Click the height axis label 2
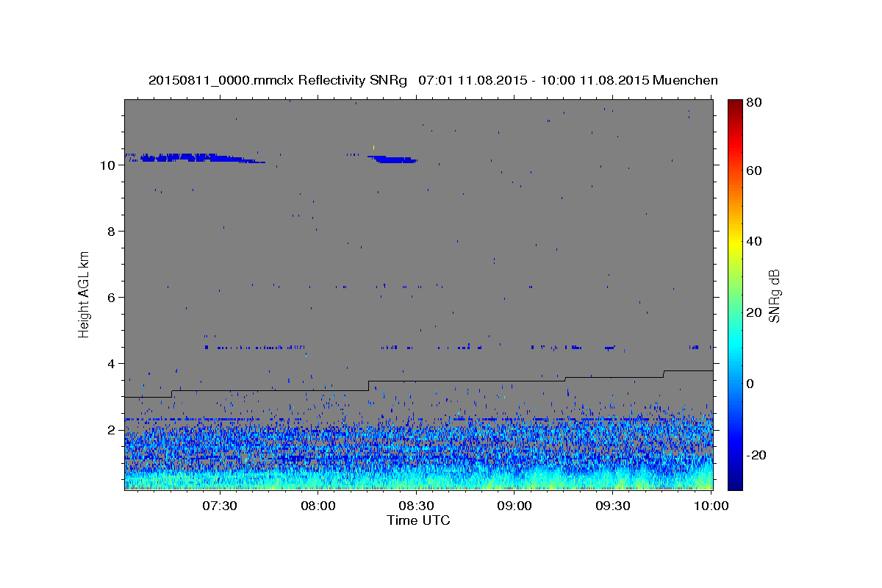This screenshot has height=588, width=882. tap(112, 430)
